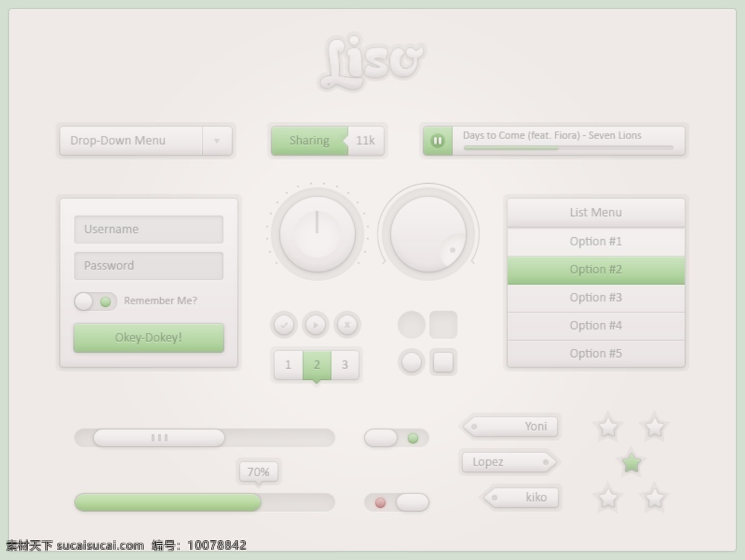Pause the Days to Come track

click(438, 141)
